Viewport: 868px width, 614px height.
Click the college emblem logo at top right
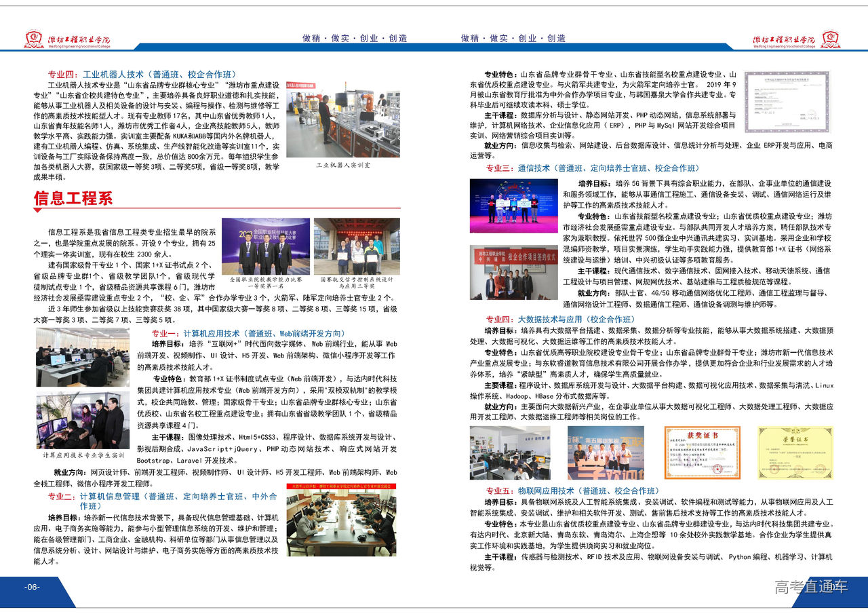(831, 39)
